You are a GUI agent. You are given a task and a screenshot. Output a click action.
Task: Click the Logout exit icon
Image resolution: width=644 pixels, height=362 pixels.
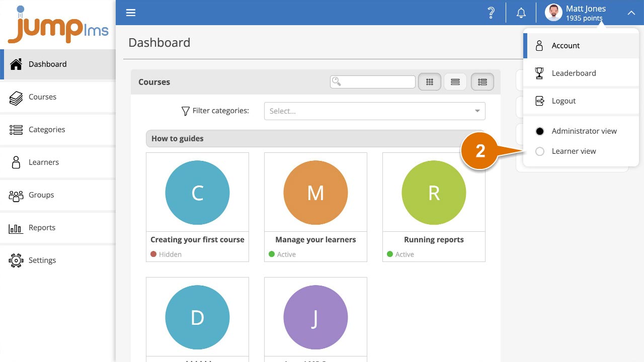click(x=539, y=101)
